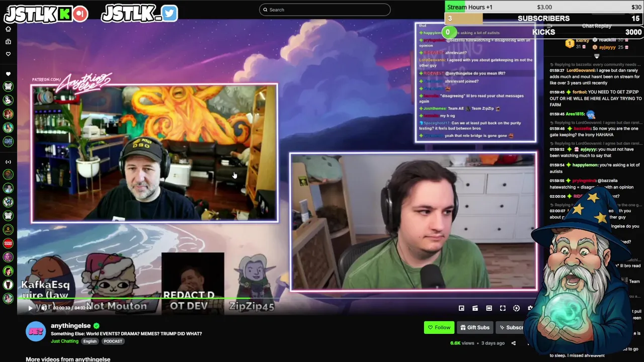
Task: Open the mini-player mode
Action: [x=461, y=308]
